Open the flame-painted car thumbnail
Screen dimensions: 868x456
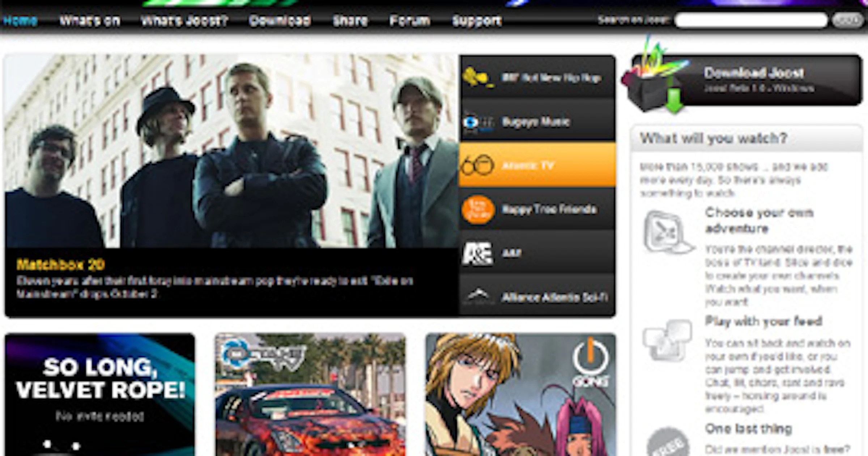(x=310, y=394)
